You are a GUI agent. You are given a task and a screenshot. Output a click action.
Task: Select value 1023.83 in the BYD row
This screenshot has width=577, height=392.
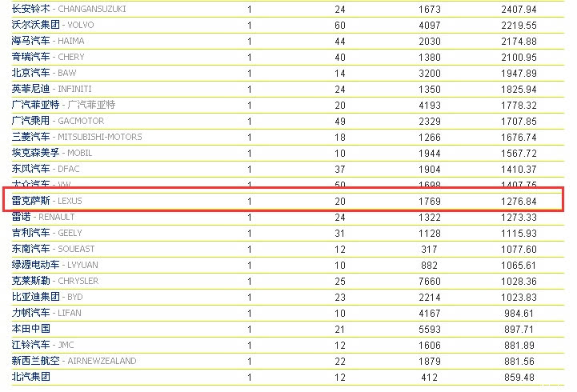519,297
